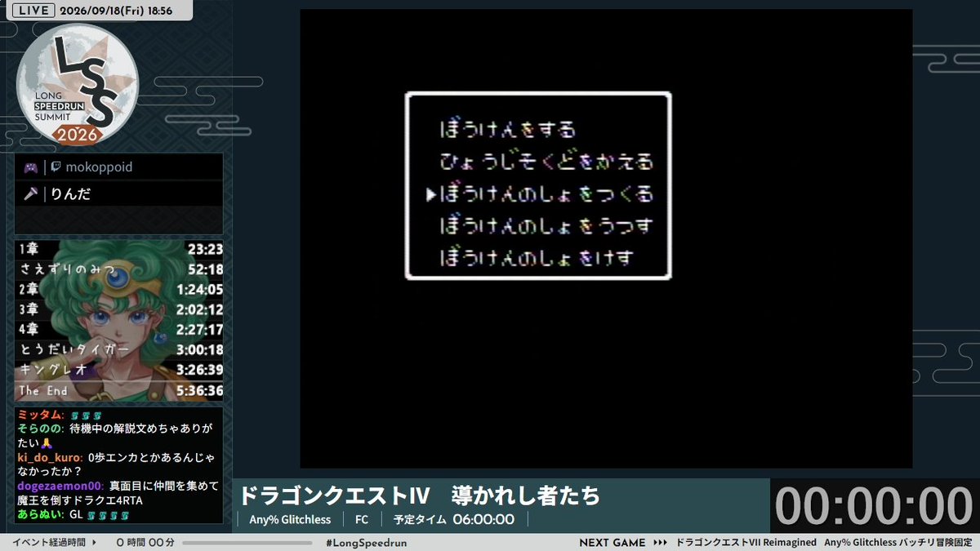Select ぼうけんをする in the game menu
This screenshot has width=980, height=551.
[x=508, y=129]
